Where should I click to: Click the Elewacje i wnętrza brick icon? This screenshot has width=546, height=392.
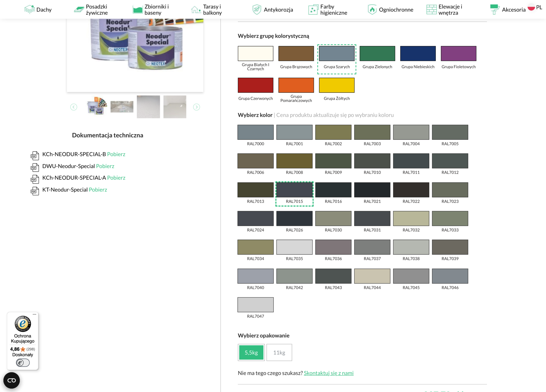tap(431, 10)
